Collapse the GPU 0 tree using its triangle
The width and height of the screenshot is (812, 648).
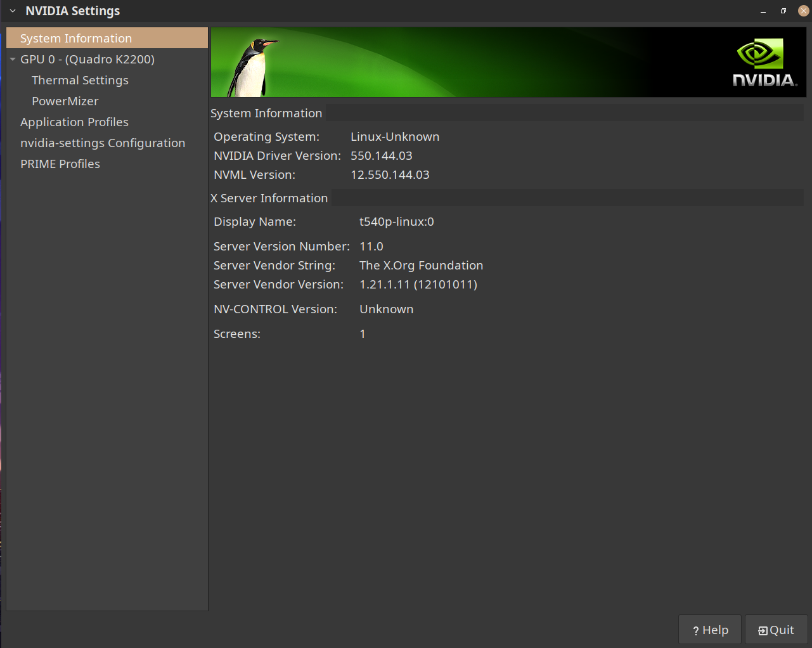click(12, 59)
